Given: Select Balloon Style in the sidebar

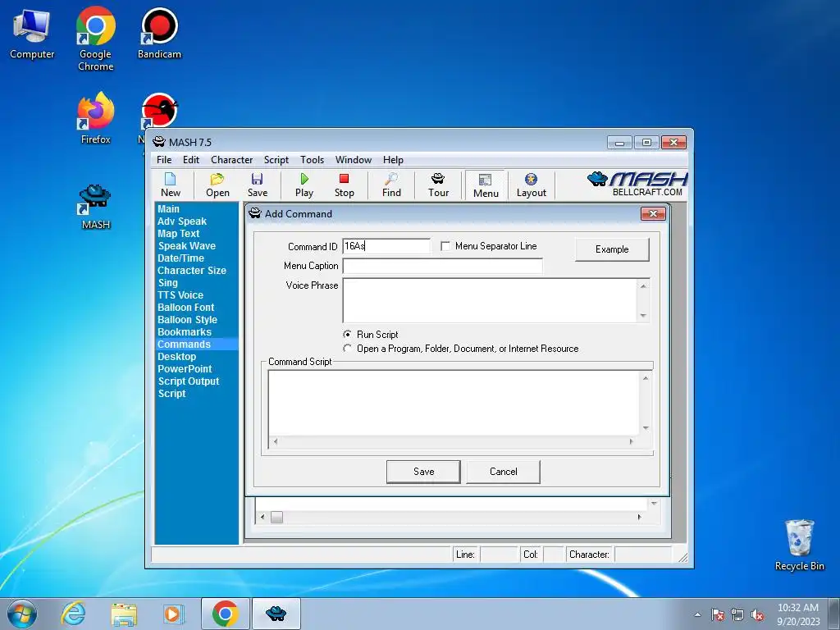Looking at the screenshot, I should coord(187,320).
